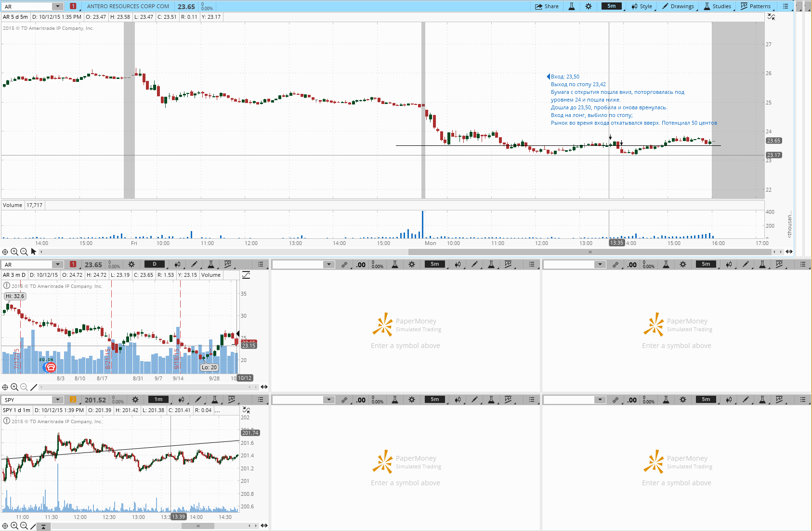
Task: Click the main chart horizontal scrollbar thumb
Action: (590, 252)
